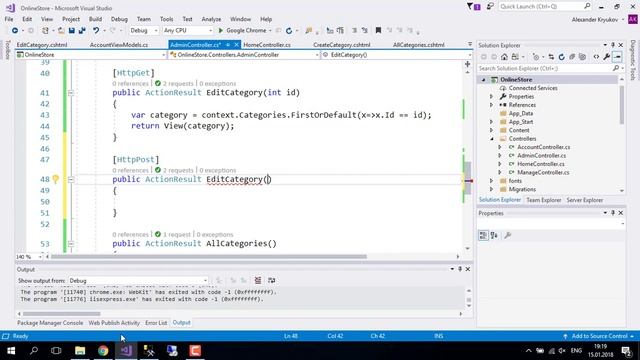This screenshot has width=640, height=360.
Task: Click the Properties wrench icon in Solution Explorer
Action: pyautogui.click(x=607, y=57)
